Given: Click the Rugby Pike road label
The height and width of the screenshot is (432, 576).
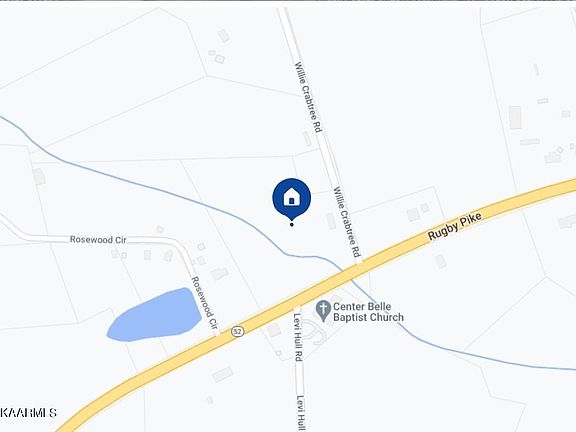Looking at the screenshot, I should pos(455,226).
